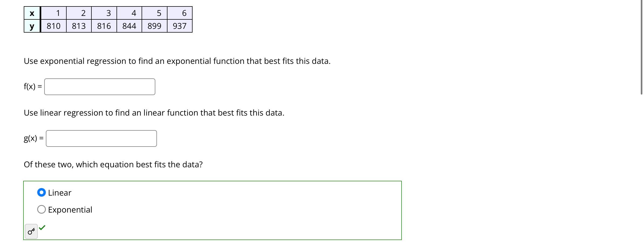Click the table cell containing 844

(129, 26)
